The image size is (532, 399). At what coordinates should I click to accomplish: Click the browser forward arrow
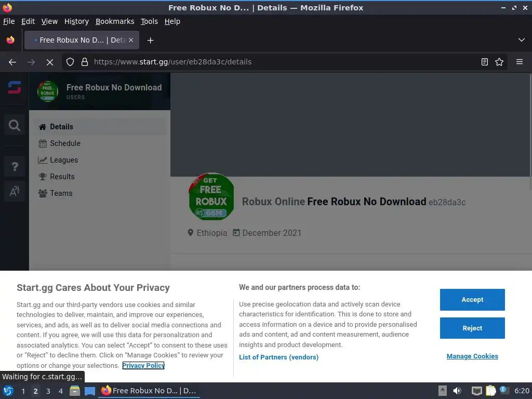click(31, 62)
